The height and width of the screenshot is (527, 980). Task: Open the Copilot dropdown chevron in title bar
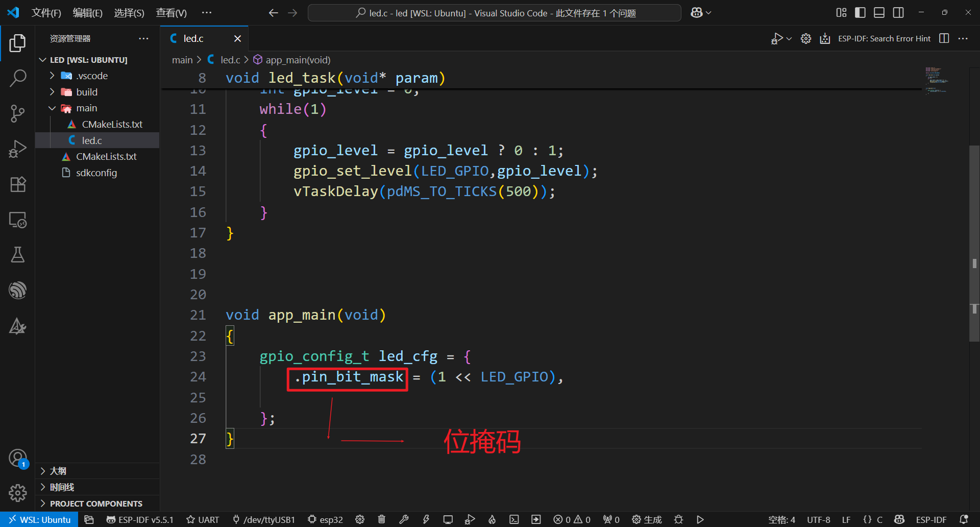[708, 13]
